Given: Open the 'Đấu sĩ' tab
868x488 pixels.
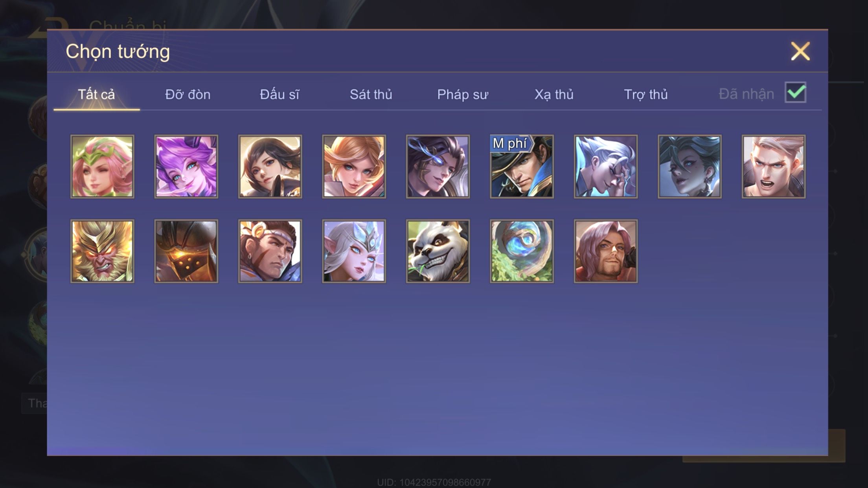Looking at the screenshot, I should click(x=279, y=94).
